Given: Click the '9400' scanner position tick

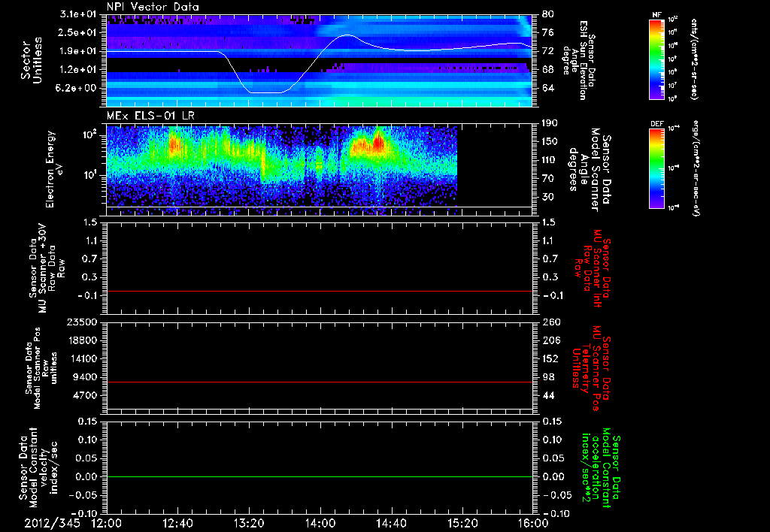Looking at the screenshot, I should click(x=84, y=377).
